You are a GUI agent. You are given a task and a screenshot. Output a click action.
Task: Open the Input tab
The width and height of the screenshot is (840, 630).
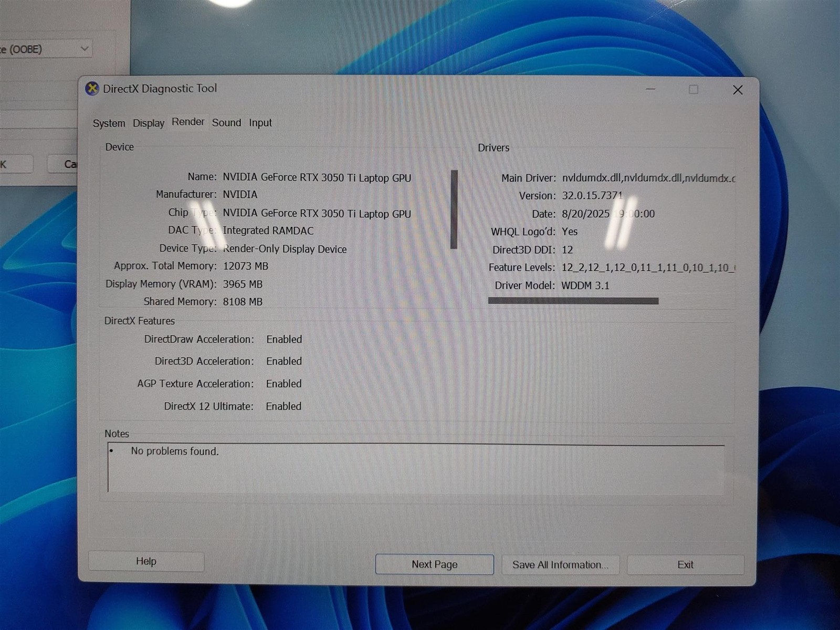pyautogui.click(x=260, y=123)
